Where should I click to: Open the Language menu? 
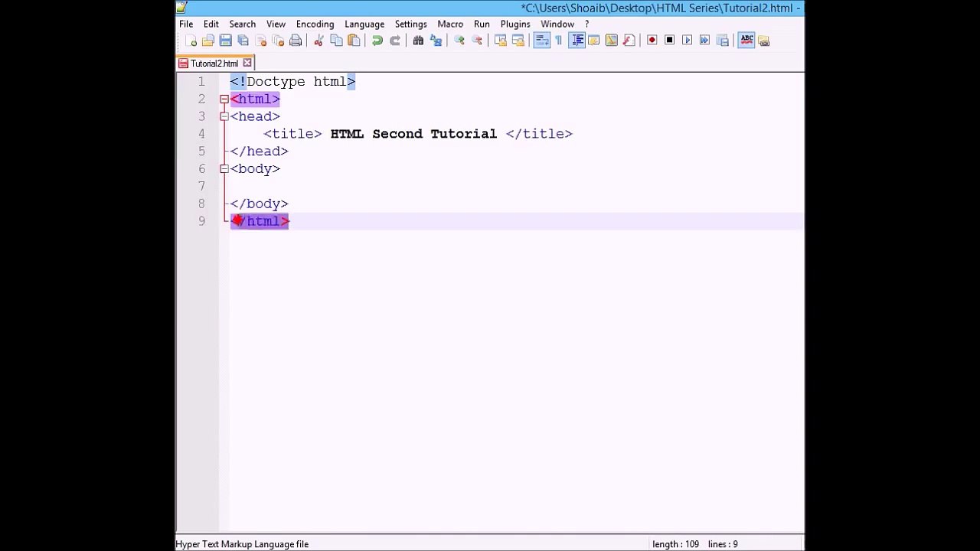(x=364, y=24)
